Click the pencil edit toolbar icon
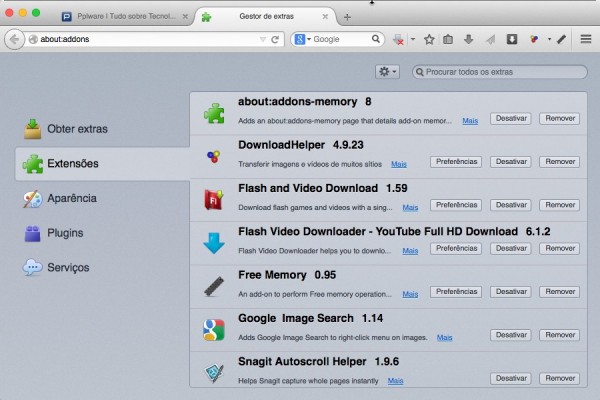 coord(561,39)
